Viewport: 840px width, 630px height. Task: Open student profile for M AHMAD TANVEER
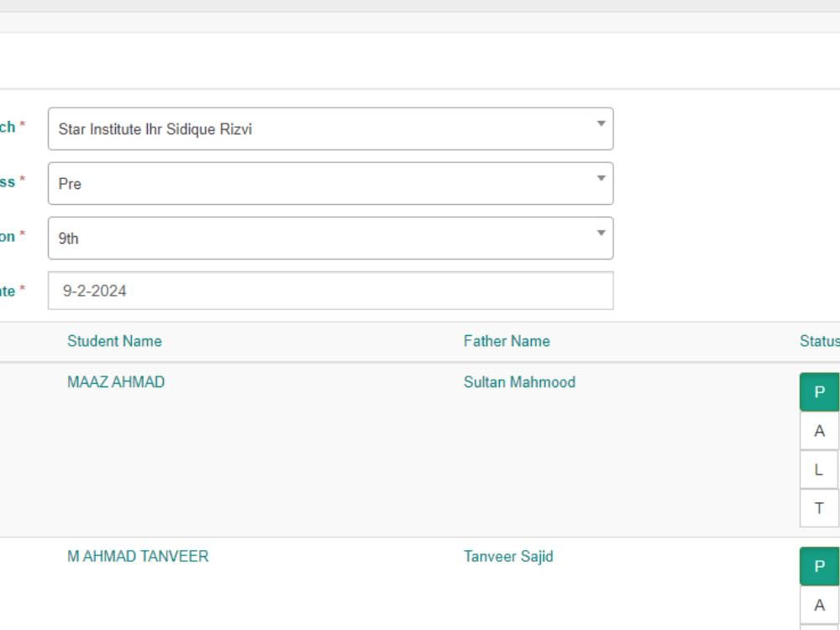click(139, 556)
